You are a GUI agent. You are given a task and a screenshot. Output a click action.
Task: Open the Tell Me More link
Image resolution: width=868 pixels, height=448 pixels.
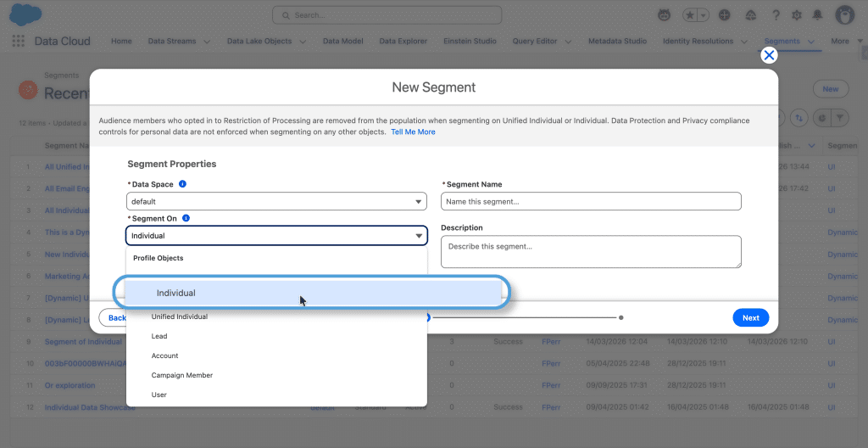(413, 132)
